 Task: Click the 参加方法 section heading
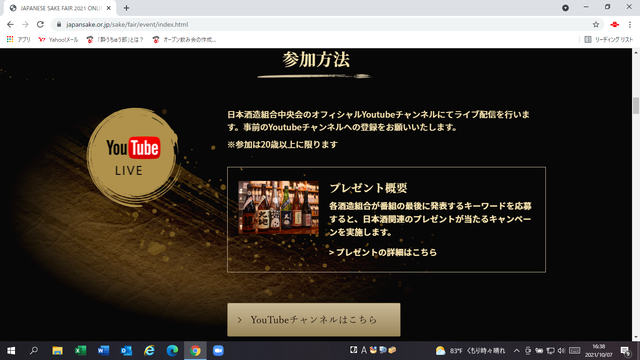point(316,60)
